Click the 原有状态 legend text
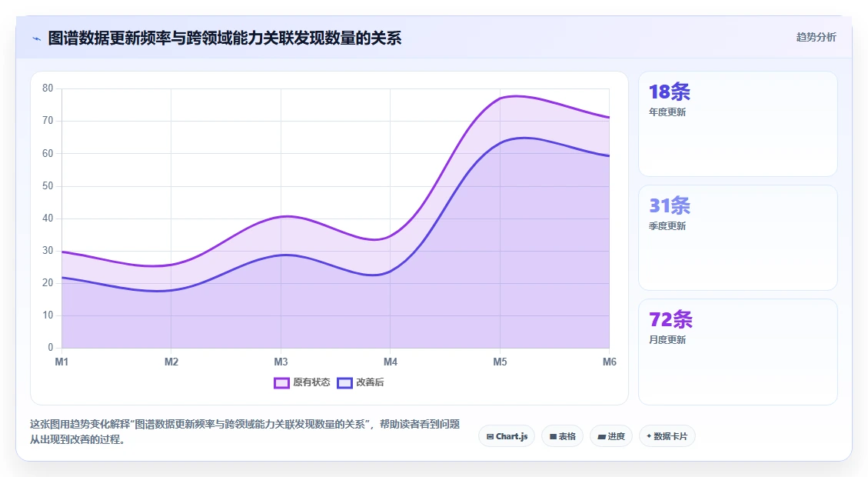 tap(311, 382)
